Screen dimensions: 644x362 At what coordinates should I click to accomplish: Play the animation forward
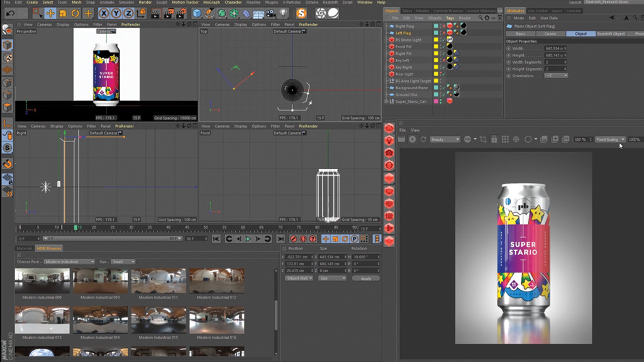pos(248,239)
